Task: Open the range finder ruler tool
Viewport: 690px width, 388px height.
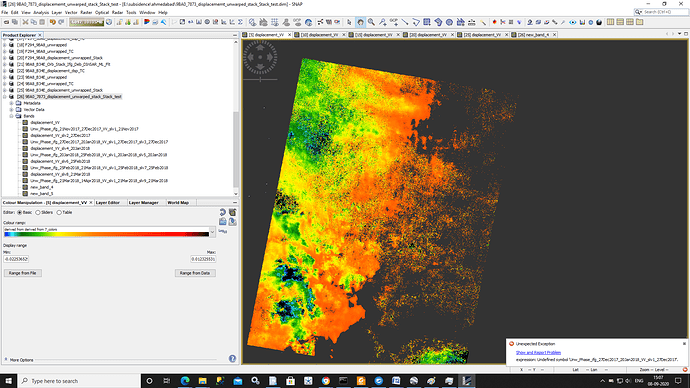Action: point(471,22)
